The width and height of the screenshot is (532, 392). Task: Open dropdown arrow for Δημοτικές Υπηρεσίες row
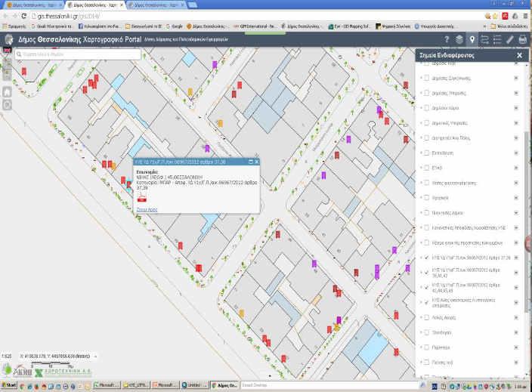click(516, 123)
